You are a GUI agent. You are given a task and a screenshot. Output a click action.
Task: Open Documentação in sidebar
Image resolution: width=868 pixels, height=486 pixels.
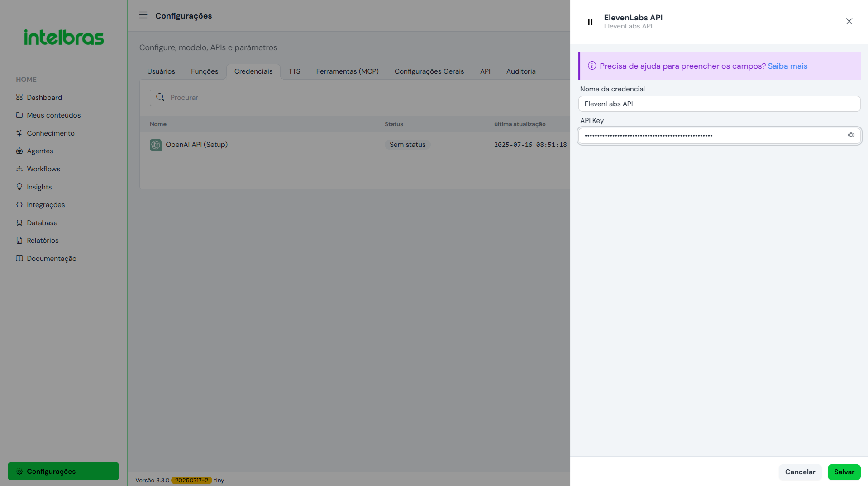point(52,258)
